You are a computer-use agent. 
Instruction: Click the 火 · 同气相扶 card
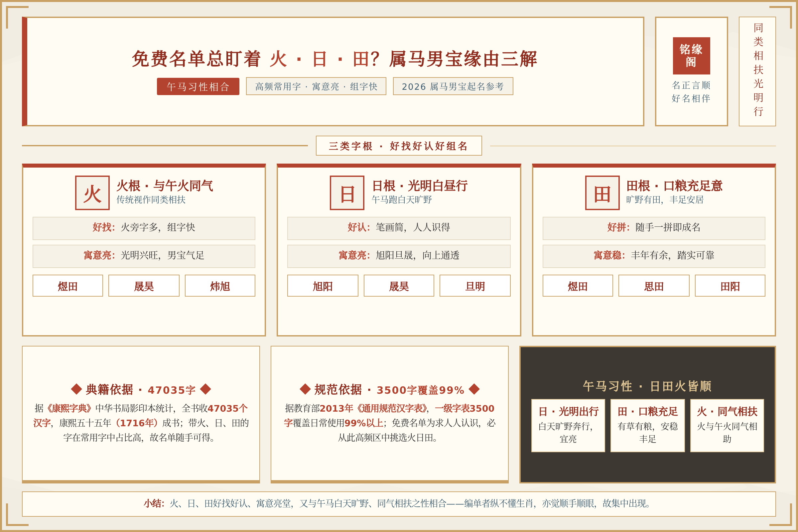point(727,426)
